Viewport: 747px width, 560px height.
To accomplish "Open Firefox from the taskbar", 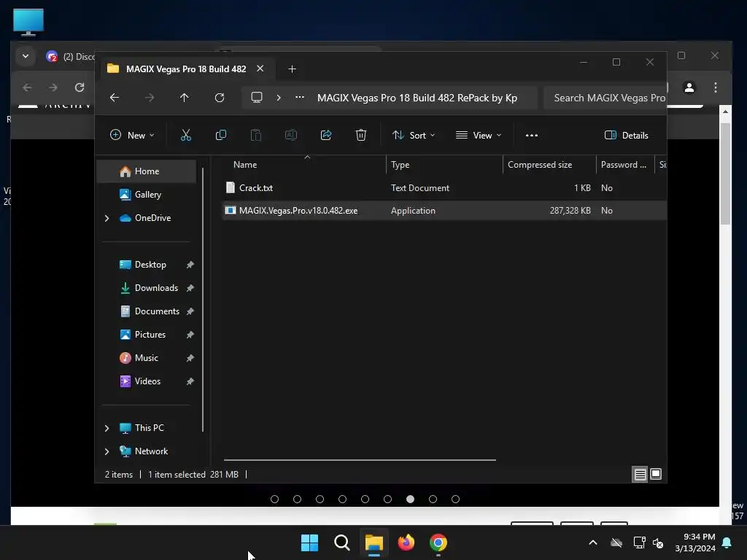I will [406, 542].
